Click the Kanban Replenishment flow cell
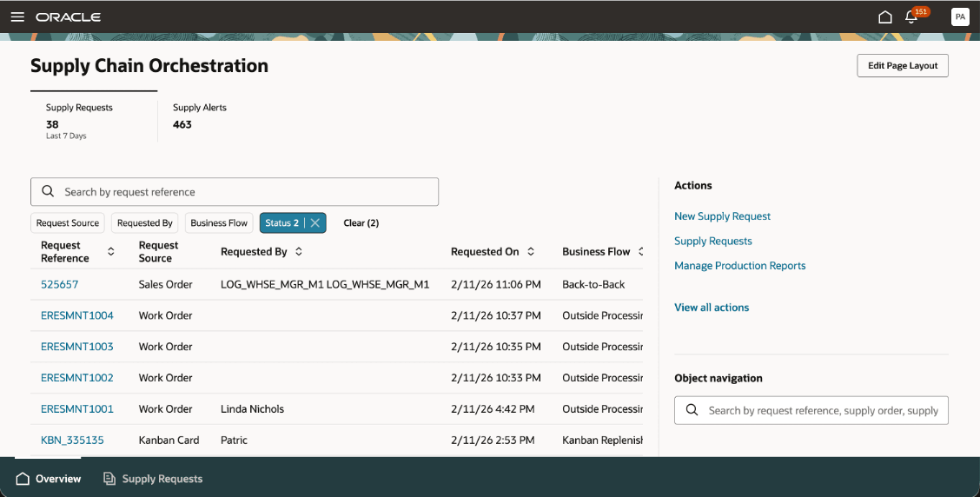Screen dimensions: 980x497 pyautogui.click(x=602, y=441)
